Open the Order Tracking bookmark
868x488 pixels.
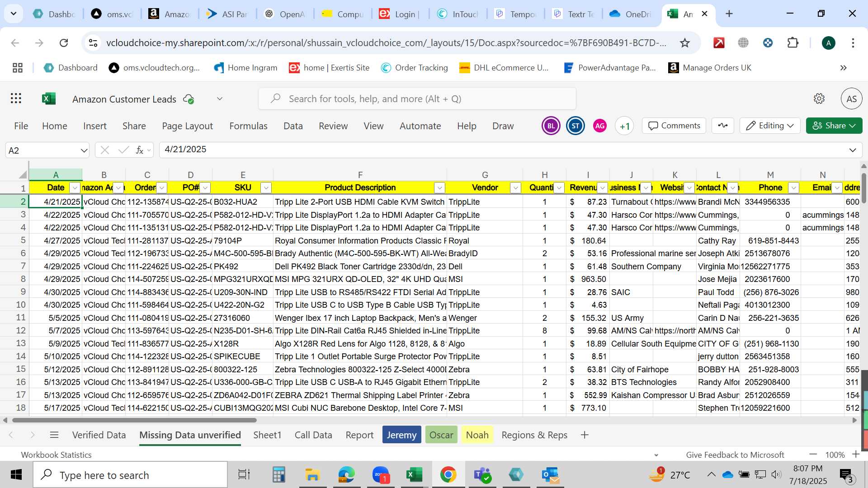click(415, 68)
